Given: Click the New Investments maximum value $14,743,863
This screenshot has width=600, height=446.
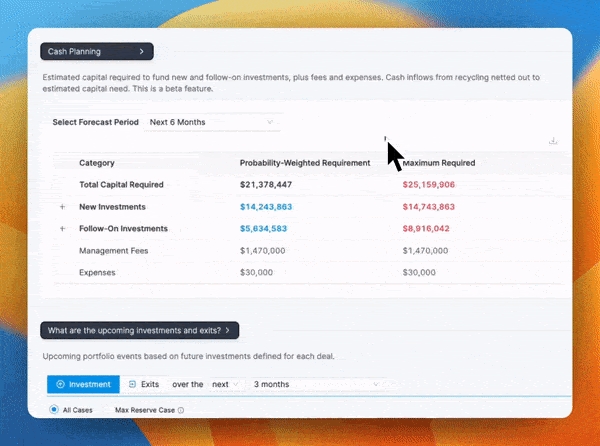Looking at the screenshot, I should coord(428,207).
